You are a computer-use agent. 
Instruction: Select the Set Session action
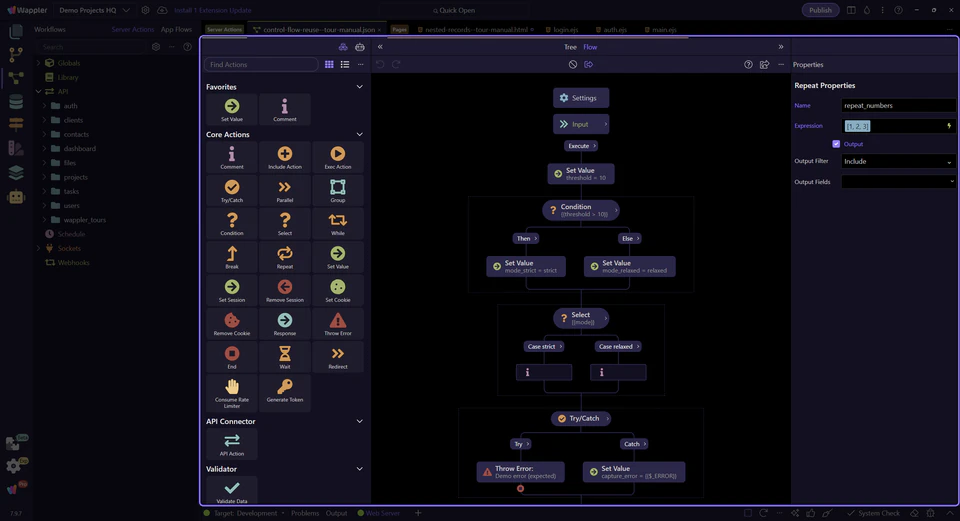[x=232, y=291]
